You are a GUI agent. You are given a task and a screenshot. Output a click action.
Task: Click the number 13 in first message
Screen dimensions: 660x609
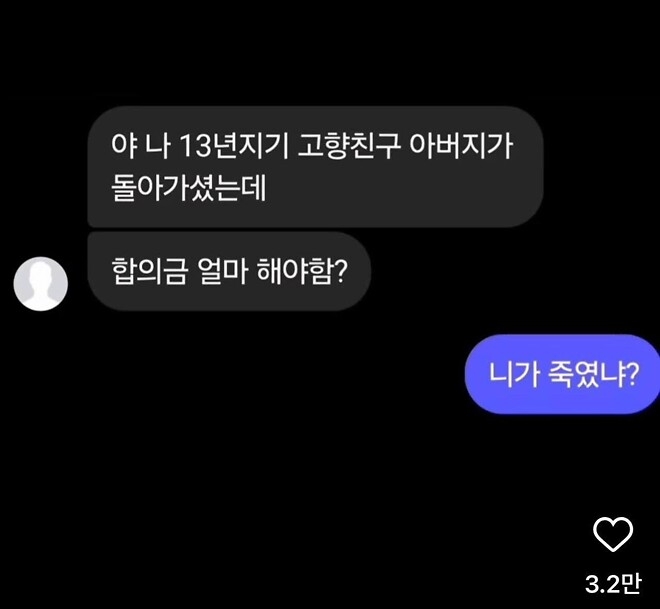[x=194, y=147]
